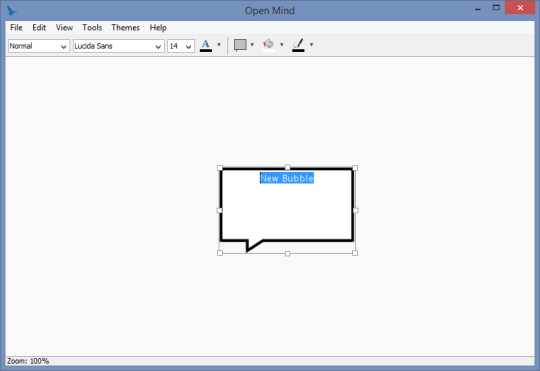Click the right-middle resize handle of bubble
The image size is (540, 371).
click(356, 210)
